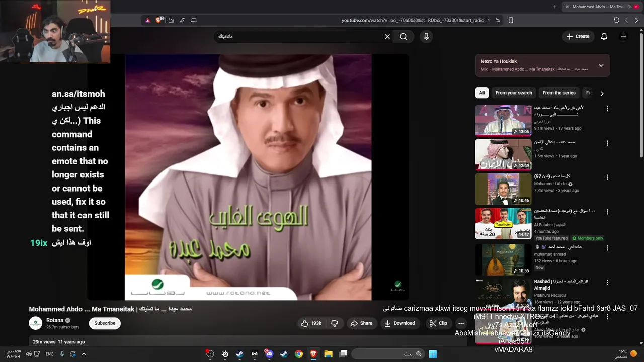The image size is (644, 362).
Task: Click the Members only badge
Action: [588, 238]
